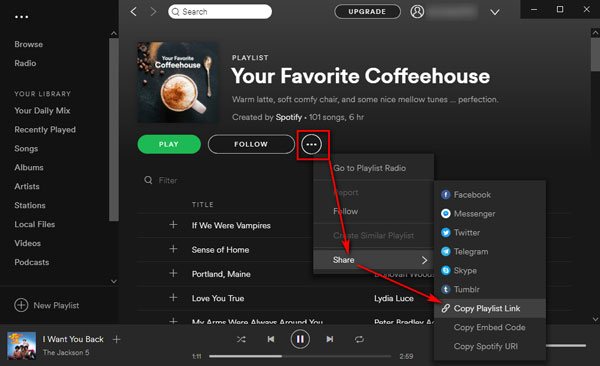600x366 pixels.
Task: Open Podcasts in library
Action: [x=32, y=262]
